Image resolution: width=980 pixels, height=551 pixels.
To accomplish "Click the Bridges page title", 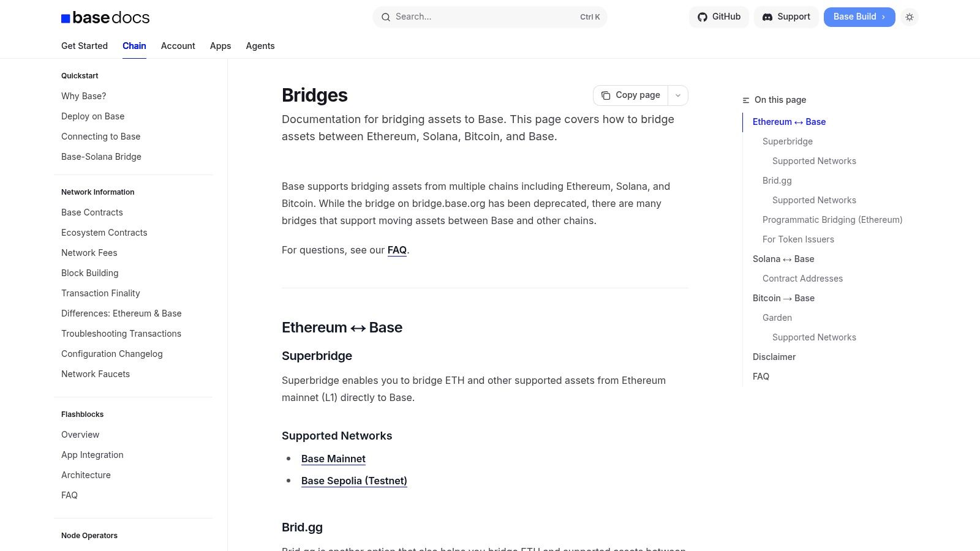I will tap(315, 96).
